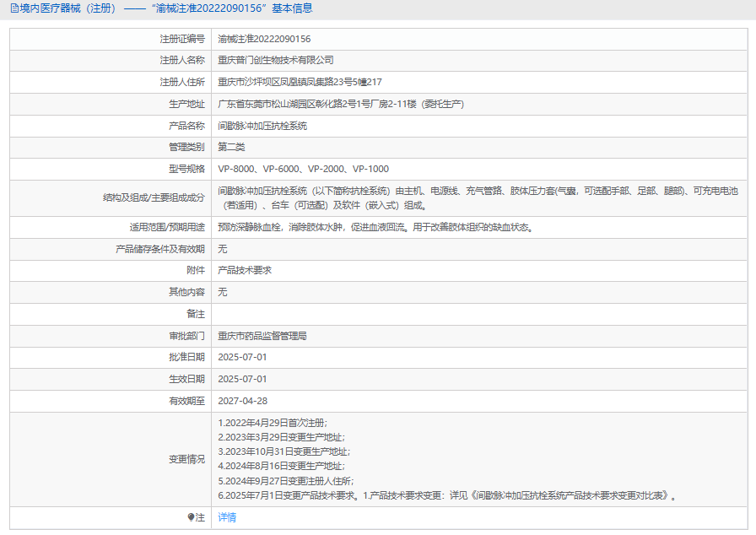Select registration number 渝械注准20222090156 value

pyautogui.click(x=264, y=39)
